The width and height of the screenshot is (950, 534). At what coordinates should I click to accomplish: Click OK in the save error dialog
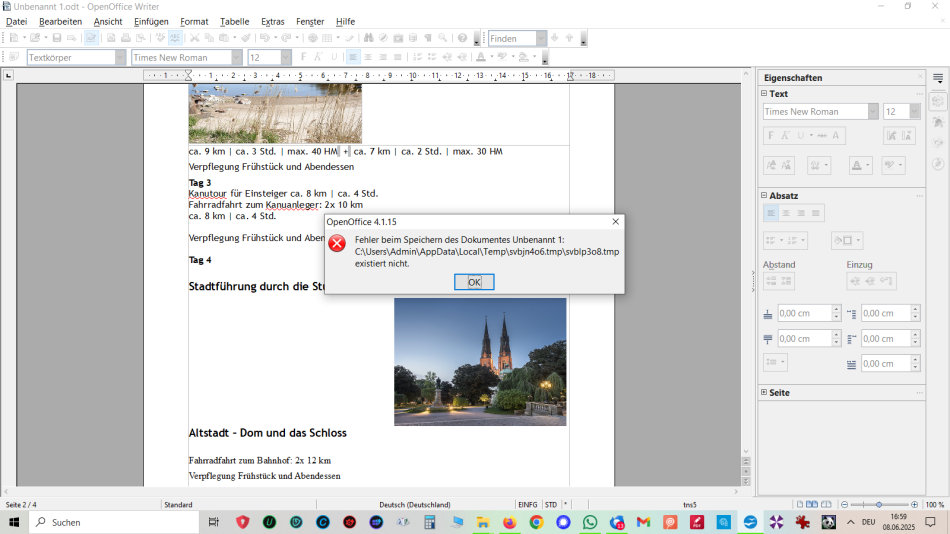(474, 282)
